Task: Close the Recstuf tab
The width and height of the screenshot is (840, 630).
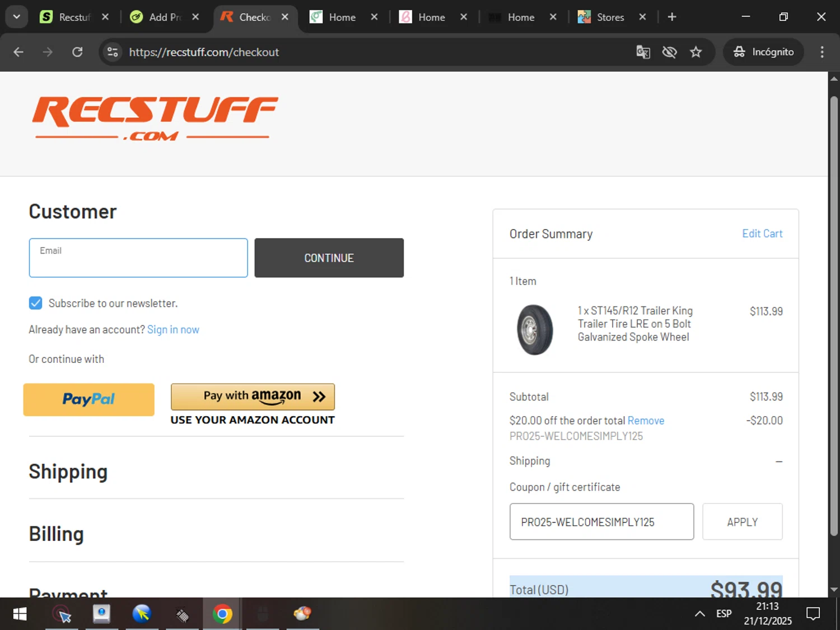Action: [x=105, y=17]
